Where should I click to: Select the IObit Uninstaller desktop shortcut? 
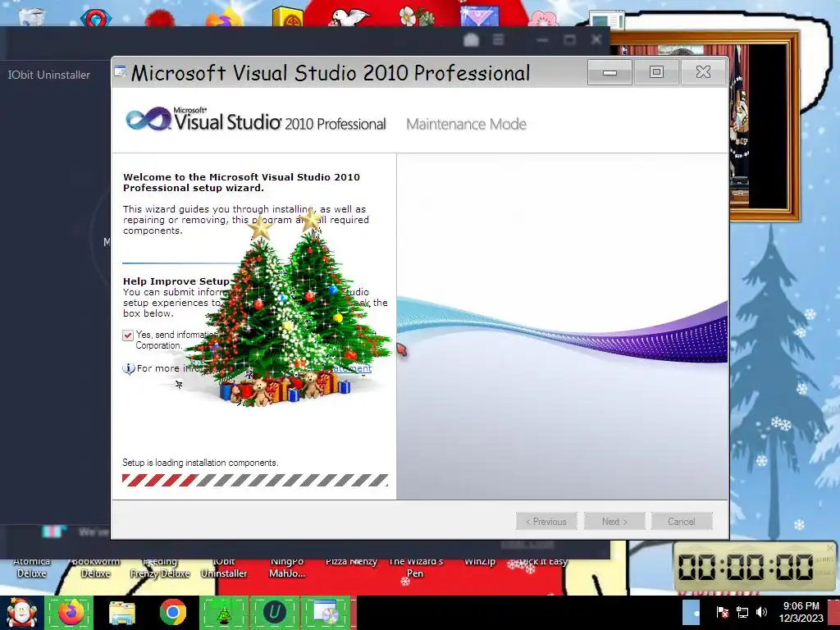(x=224, y=568)
